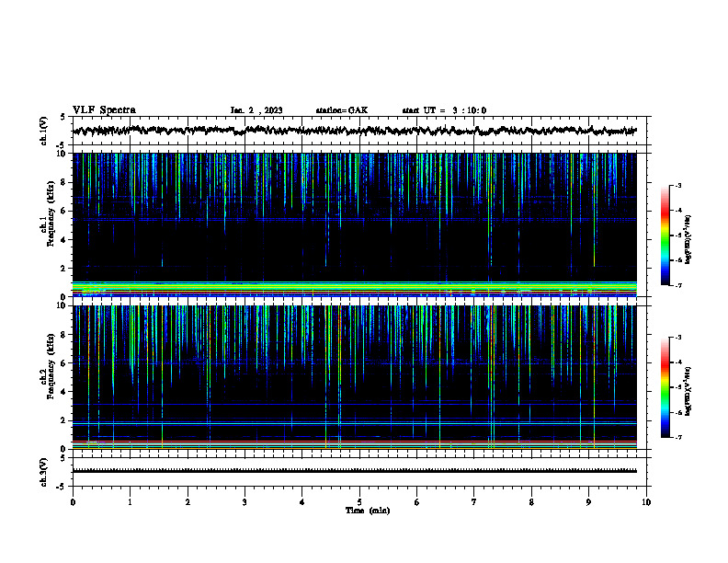
Task: Click the 10 minute tick on time axis
Action: click(646, 502)
